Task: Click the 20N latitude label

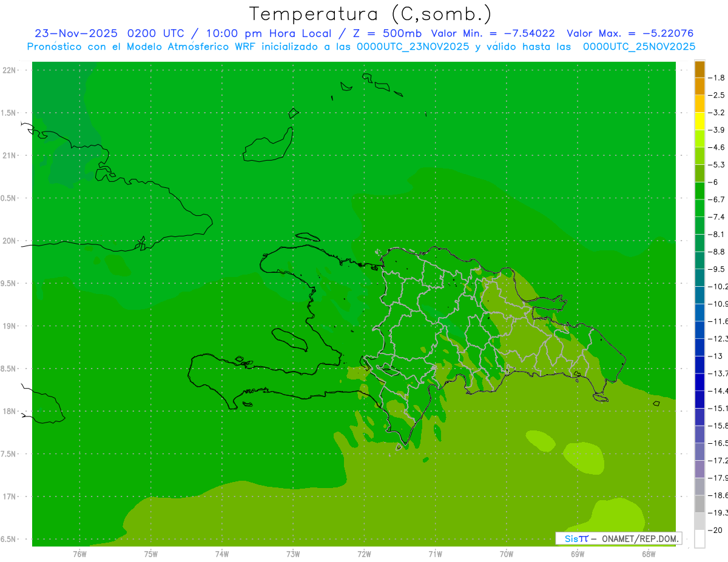Action: pos(9,241)
